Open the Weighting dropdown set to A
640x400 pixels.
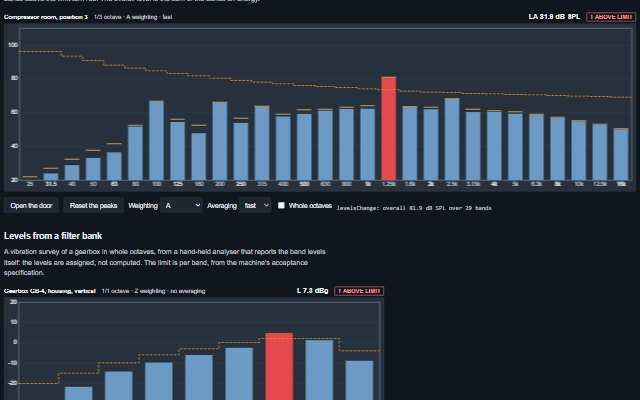click(x=181, y=205)
